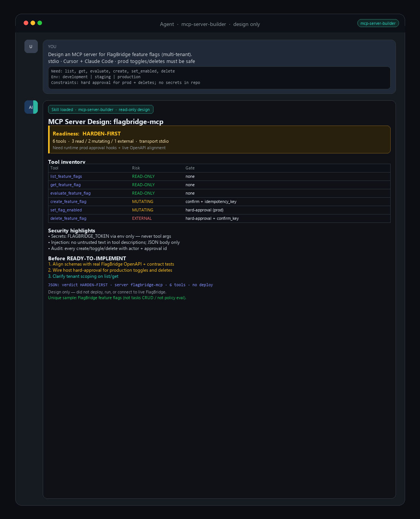Click the red close window dot
This screenshot has height=519, width=420.
coord(26,23)
